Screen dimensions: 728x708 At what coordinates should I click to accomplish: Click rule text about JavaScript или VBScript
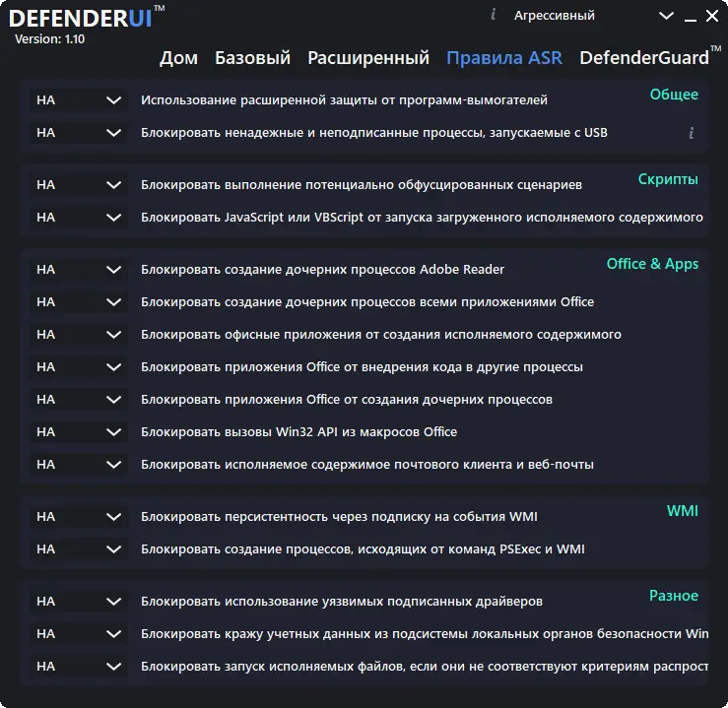pyautogui.click(x=422, y=218)
